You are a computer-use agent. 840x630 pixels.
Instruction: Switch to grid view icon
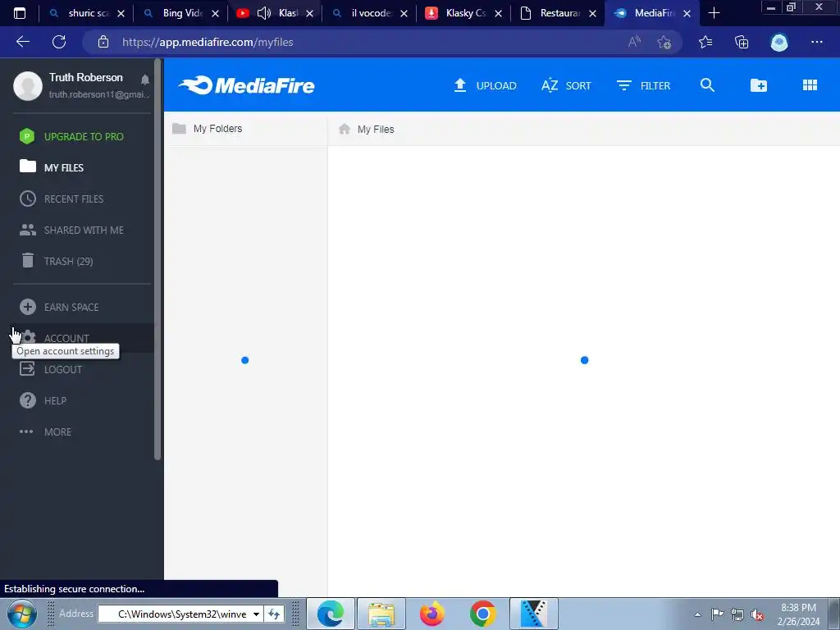(810, 85)
